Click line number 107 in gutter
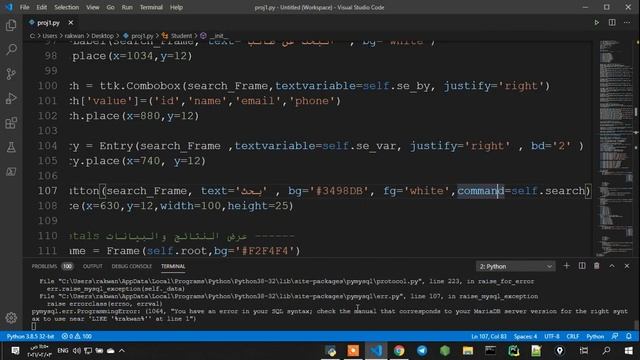The width and height of the screenshot is (640, 360). pyautogui.click(x=47, y=191)
